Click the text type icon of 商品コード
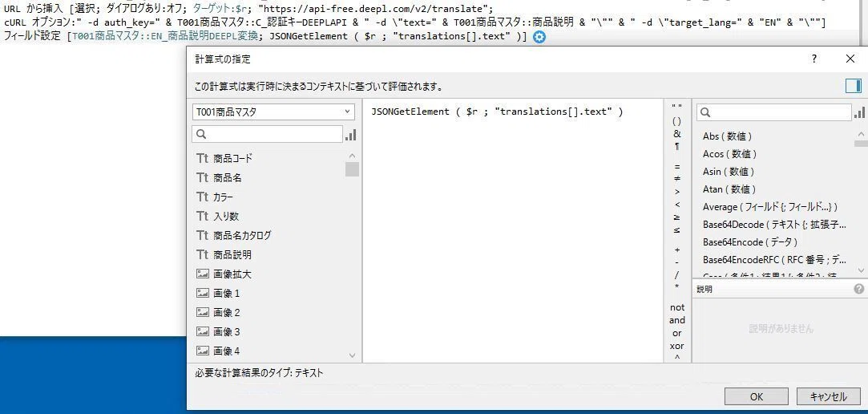The image size is (868, 414). 202,159
